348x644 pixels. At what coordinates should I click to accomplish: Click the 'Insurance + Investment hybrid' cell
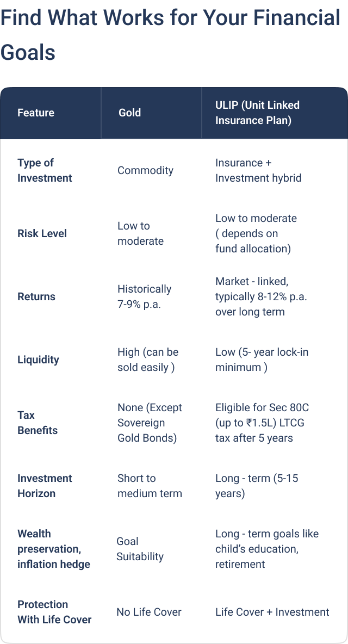click(258, 170)
